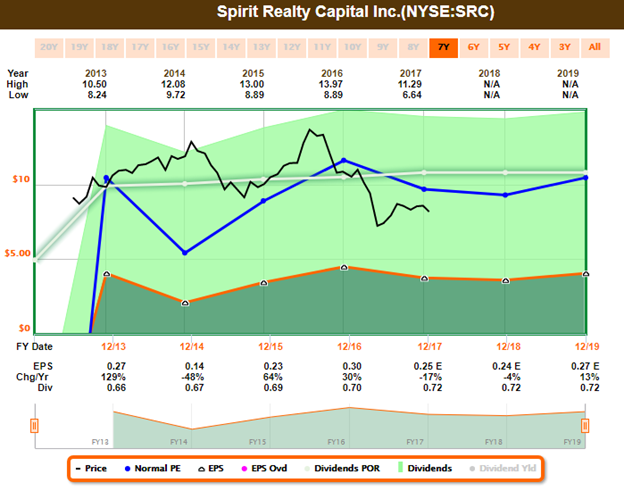Choose the 3Y time range tab

565,48
